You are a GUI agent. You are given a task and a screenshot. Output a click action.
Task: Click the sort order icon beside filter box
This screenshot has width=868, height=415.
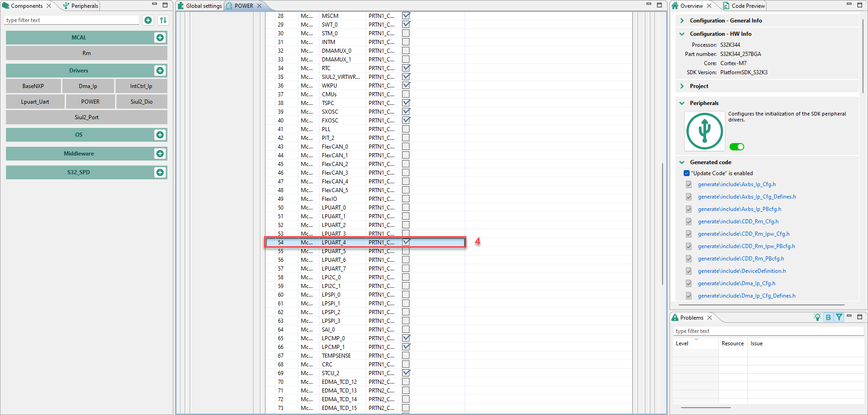point(163,20)
